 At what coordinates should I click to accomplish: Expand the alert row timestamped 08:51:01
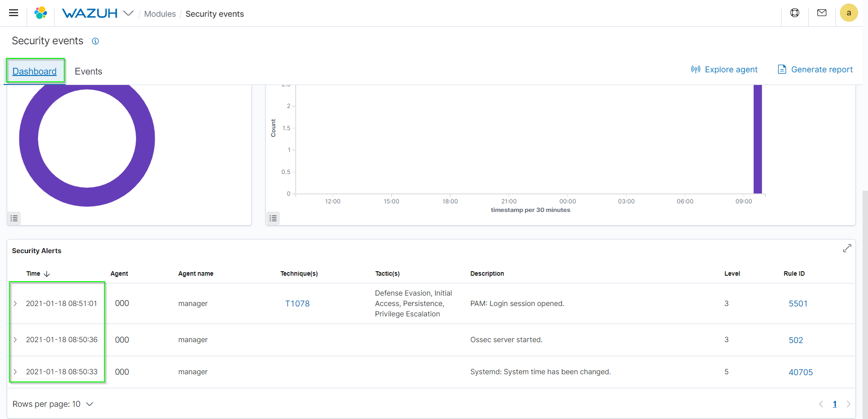(x=15, y=303)
